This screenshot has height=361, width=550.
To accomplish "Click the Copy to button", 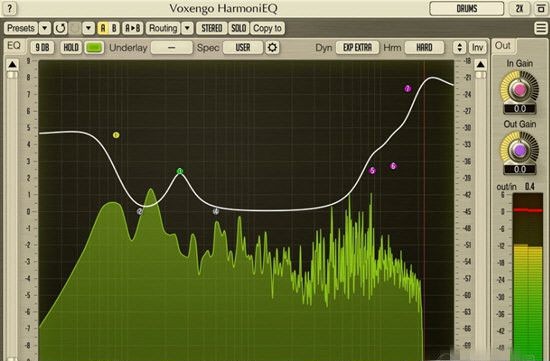I will (x=267, y=28).
